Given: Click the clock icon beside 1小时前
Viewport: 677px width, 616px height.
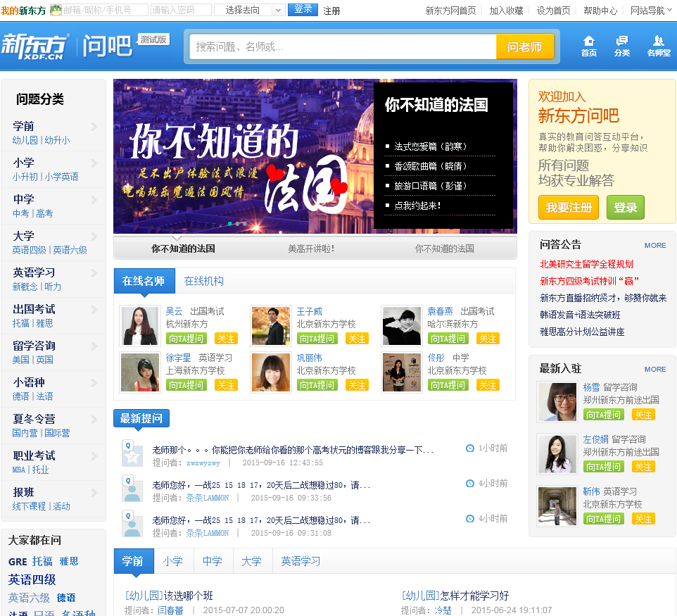Looking at the screenshot, I should (x=470, y=448).
